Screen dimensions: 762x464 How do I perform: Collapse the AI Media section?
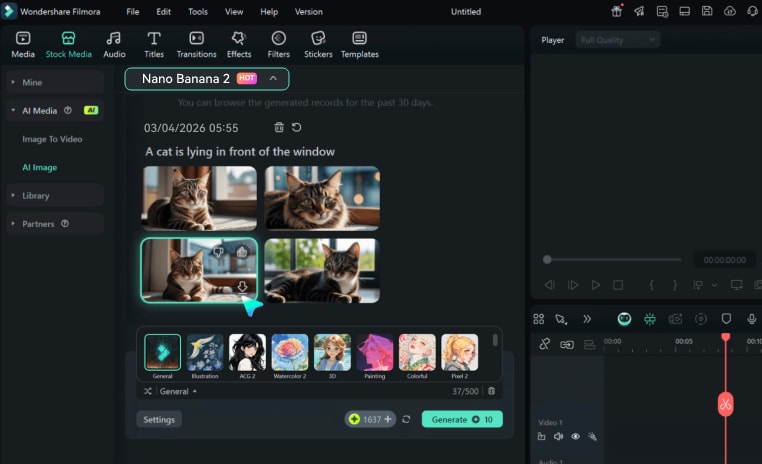click(x=55, y=111)
